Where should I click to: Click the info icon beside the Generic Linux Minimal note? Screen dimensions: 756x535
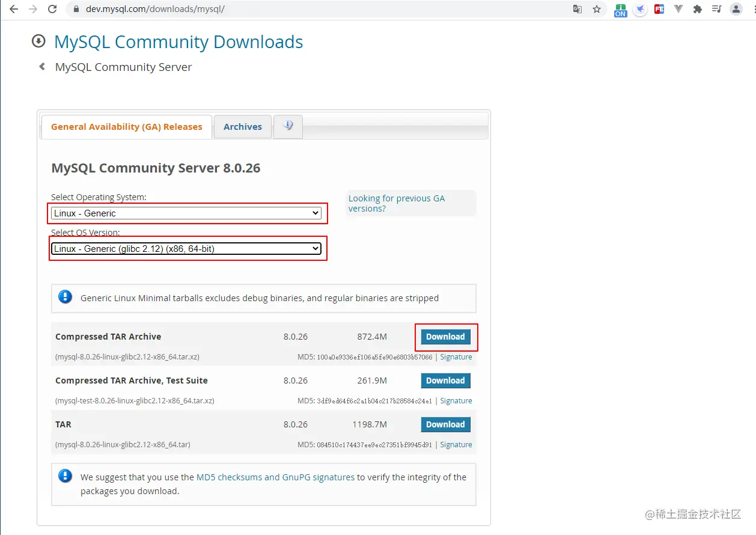[x=65, y=297]
